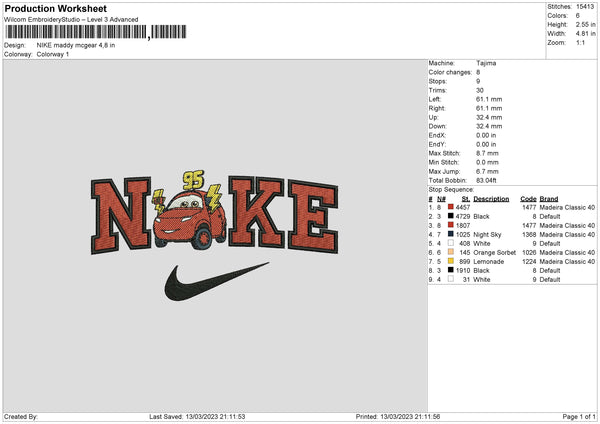Viewport: 600px width, 424px height.
Task: Click the 'St.' column header
Action: [x=466, y=199]
